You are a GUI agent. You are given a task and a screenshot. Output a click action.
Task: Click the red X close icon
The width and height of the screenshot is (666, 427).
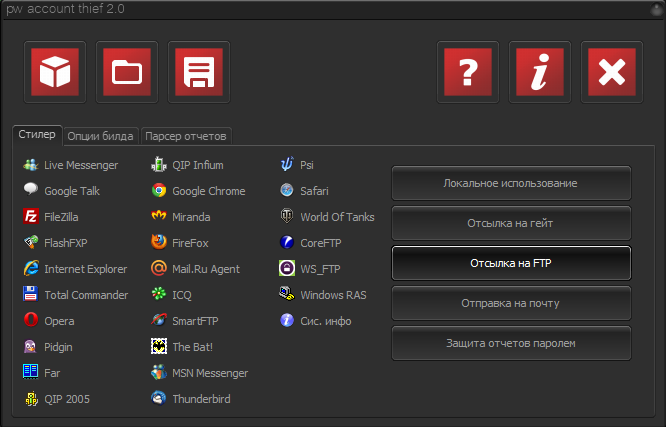coord(612,72)
